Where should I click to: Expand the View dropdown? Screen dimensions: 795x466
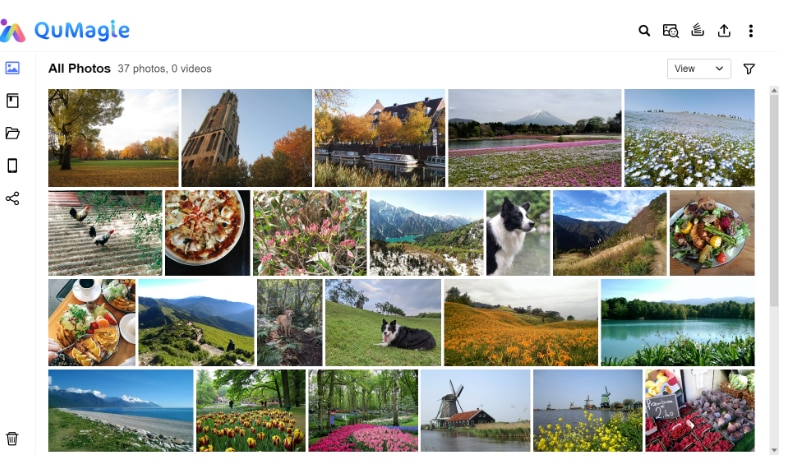(698, 69)
